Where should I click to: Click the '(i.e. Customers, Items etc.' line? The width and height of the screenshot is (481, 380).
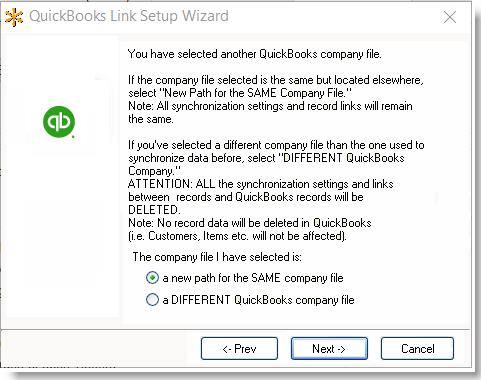[x=237, y=236]
